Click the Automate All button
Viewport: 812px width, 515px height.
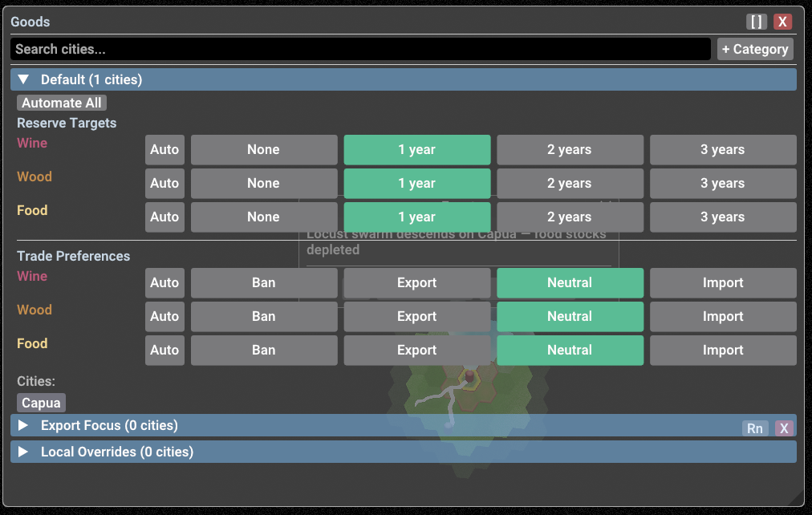pyautogui.click(x=62, y=103)
